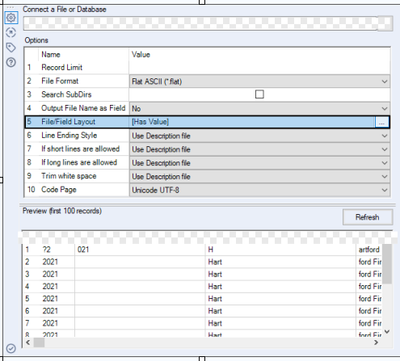Screen dimensions: 400x361
Task: Toggle the Search SubDirs checkbox
Action: click(x=259, y=94)
